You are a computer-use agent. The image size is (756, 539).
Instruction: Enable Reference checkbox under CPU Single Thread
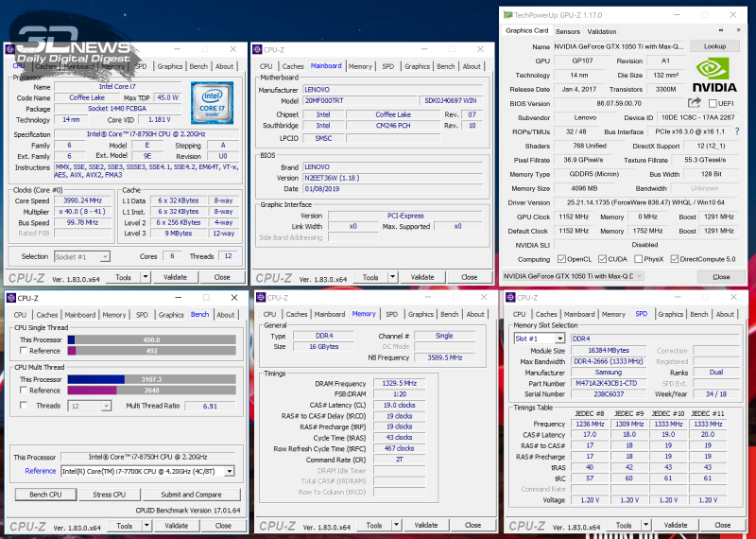pos(23,351)
